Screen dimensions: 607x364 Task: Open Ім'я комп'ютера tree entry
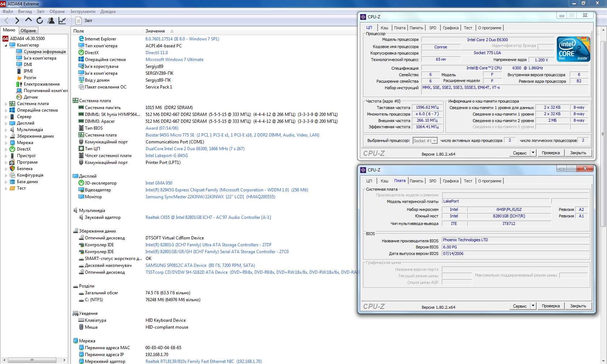coord(40,58)
